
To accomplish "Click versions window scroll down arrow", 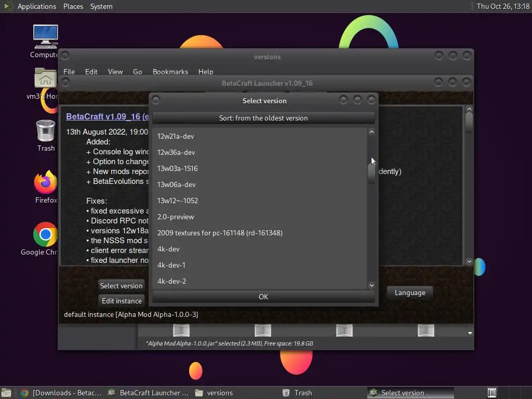I will [x=470, y=333].
